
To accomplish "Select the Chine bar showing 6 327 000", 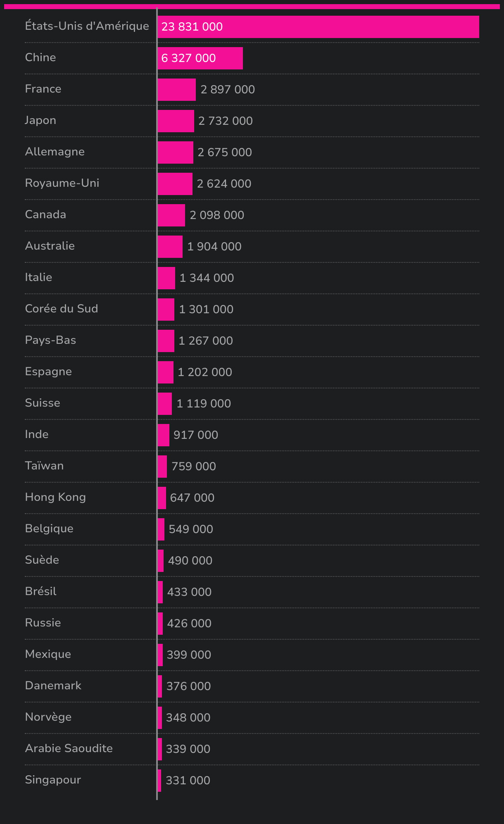I will (x=200, y=58).
